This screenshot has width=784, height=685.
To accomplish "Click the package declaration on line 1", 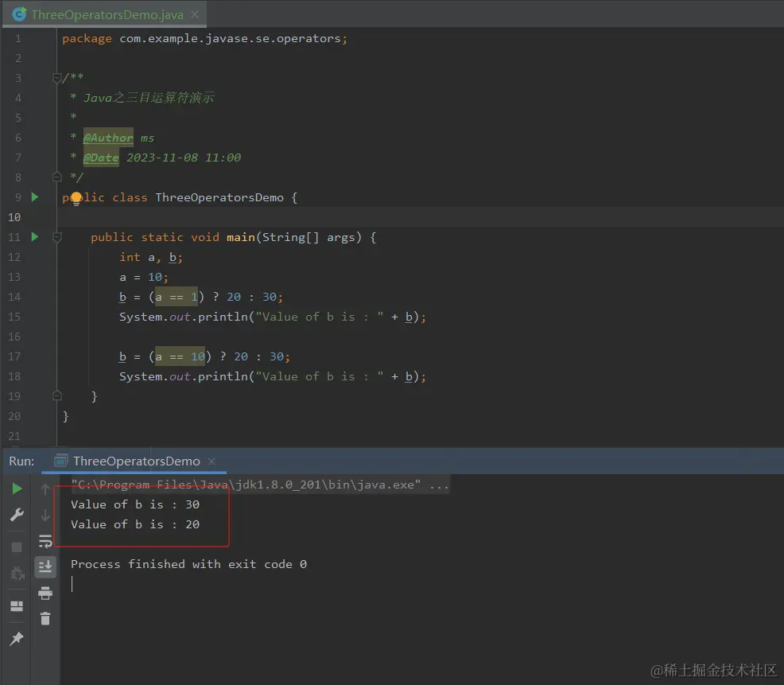I will pyautogui.click(x=204, y=38).
